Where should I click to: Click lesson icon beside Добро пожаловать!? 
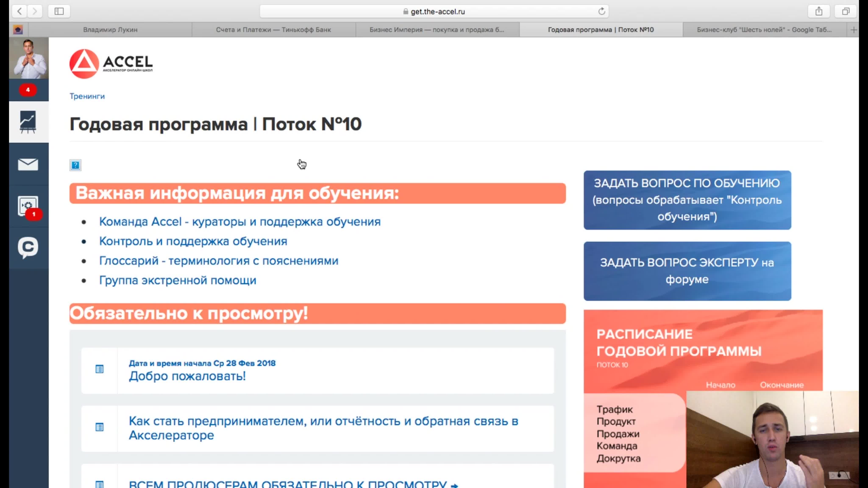[x=99, y=369]
